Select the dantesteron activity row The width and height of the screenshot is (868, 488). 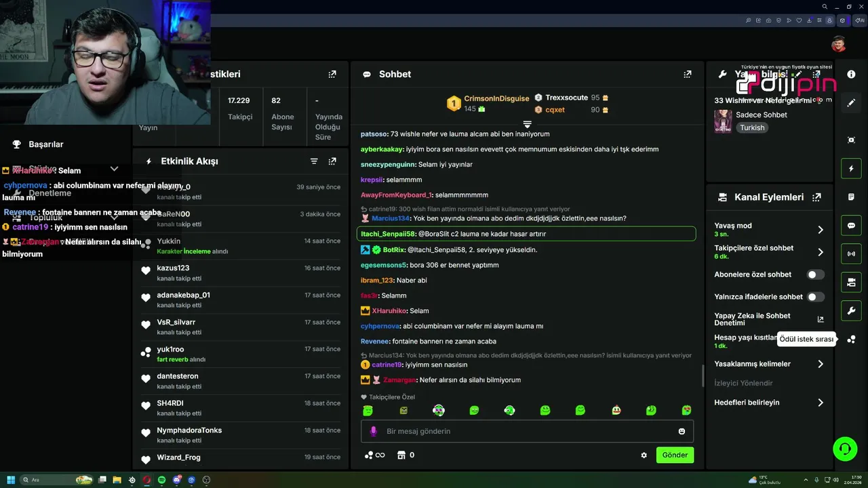coord(241,381)
